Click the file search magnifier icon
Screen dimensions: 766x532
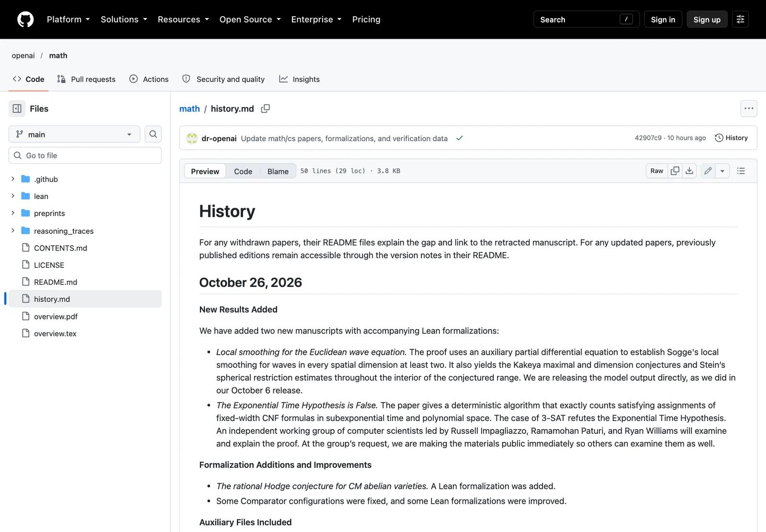(153, 134)
